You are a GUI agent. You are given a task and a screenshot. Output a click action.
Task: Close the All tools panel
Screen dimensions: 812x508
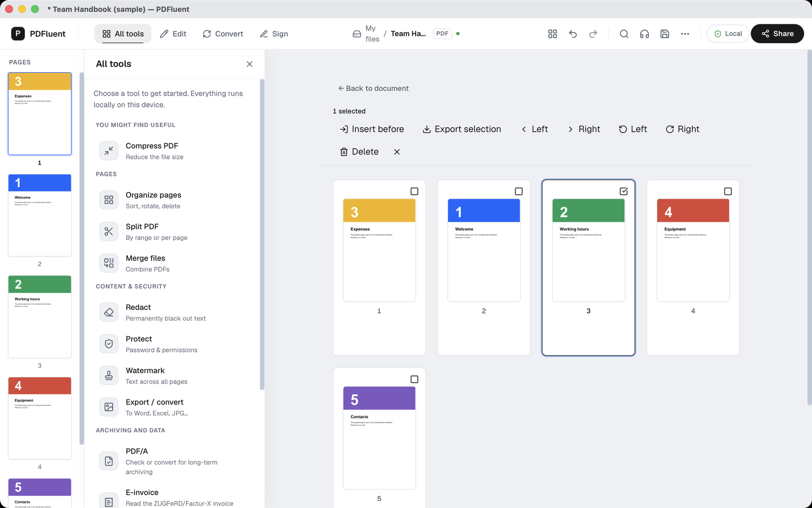249,64
